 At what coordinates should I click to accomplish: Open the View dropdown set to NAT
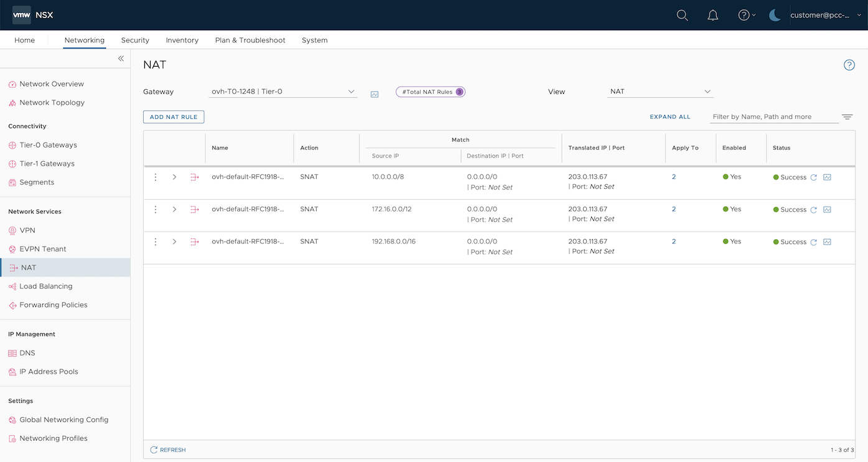click(660, 92)
